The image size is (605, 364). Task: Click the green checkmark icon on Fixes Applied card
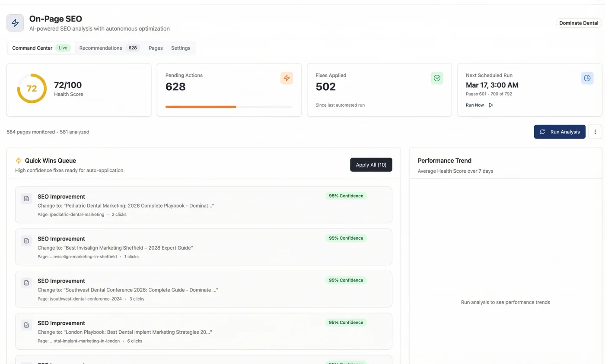[x=436, y=78]
